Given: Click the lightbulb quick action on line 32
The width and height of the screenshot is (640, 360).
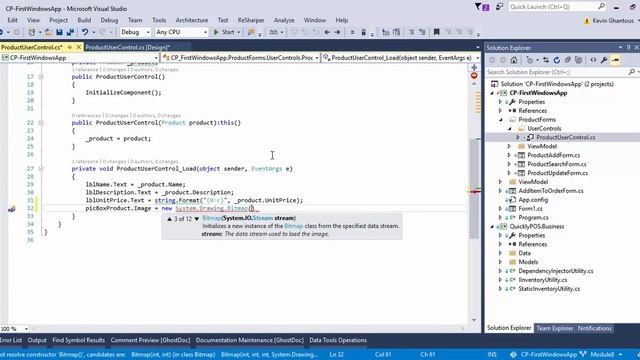Looking at the screenshot, I should pos(11,209).
